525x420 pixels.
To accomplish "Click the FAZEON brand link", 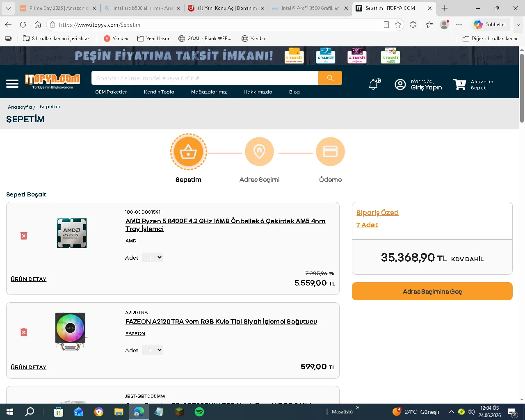I will [x=135, y=333].
